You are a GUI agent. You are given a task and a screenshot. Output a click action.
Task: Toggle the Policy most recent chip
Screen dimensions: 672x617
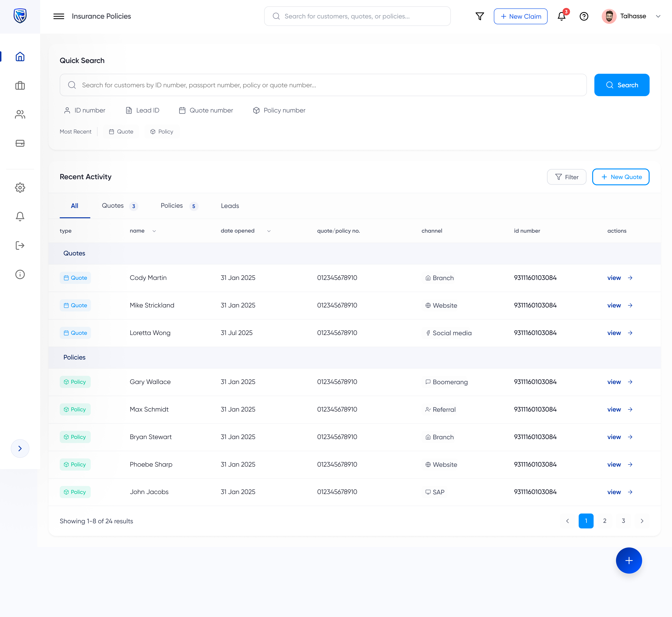162,131
